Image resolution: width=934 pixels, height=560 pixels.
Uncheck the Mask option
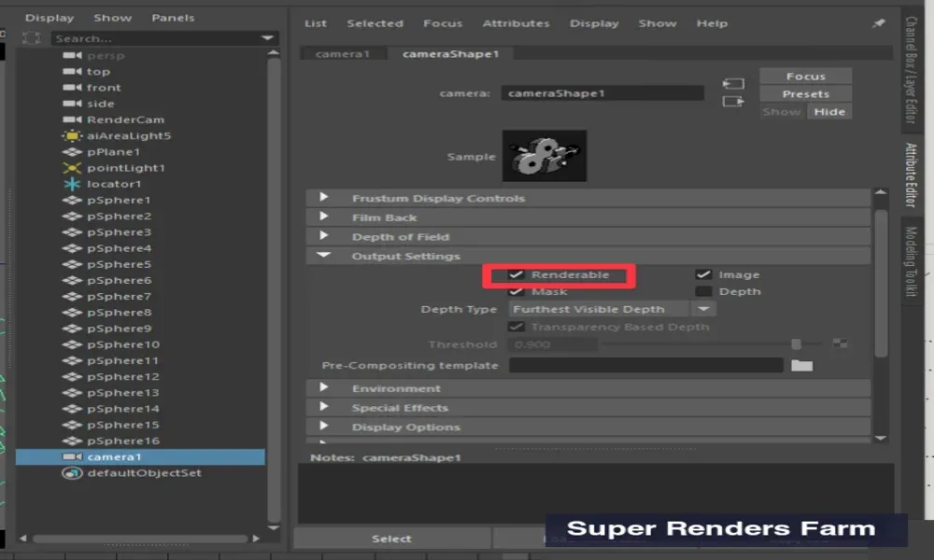click(x=517, y=290)
